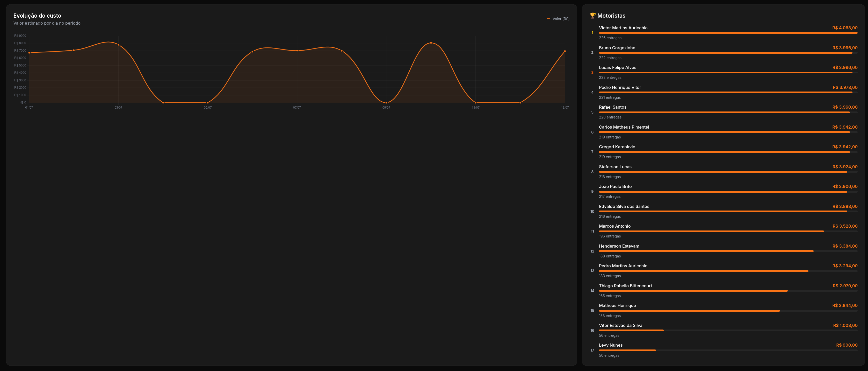The image size is (868, 371).
Task: Click the R$ 4.068,00 value
Action: [x=845, y=28]
